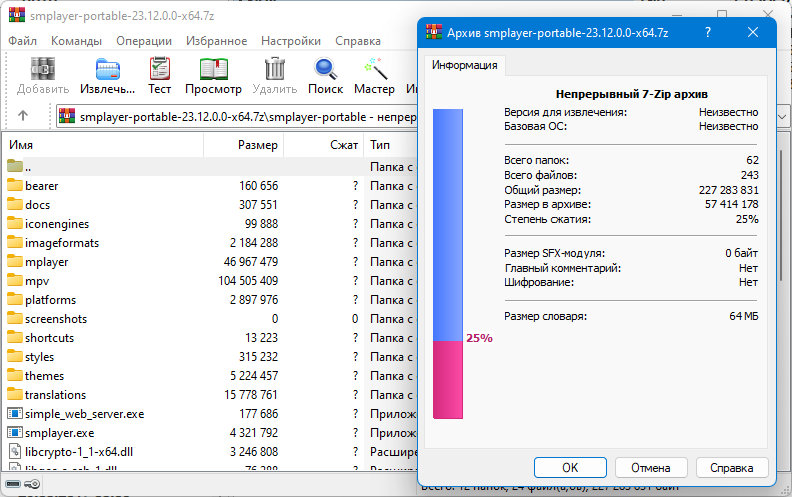792x497 pixels.
Task: Open the Настройки menu
Action: 291,41
